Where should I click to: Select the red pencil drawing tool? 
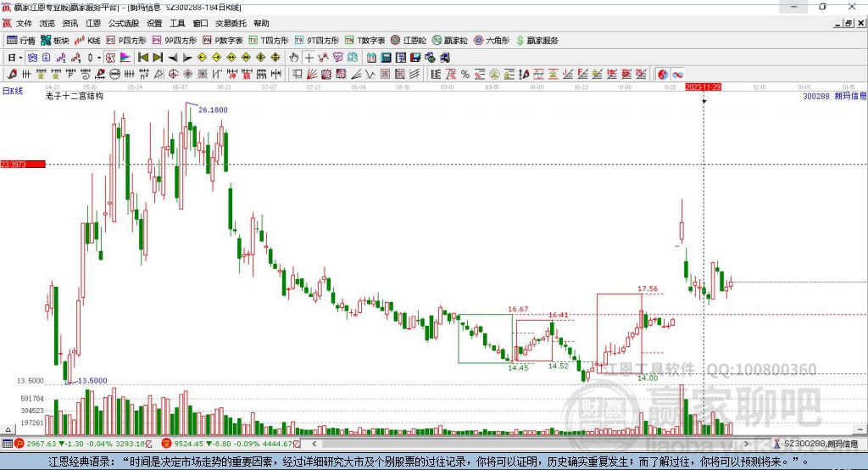click(12, 75)
